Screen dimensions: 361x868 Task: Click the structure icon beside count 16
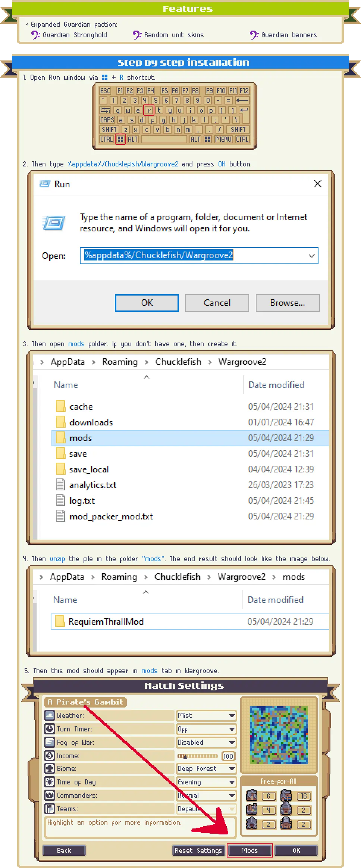pyautogui.click(x=286, y=795)
